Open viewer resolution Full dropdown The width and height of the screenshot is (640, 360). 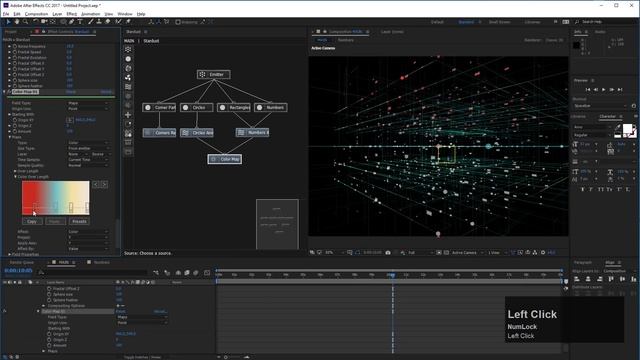pyautogui.click(x=420, y=253)
